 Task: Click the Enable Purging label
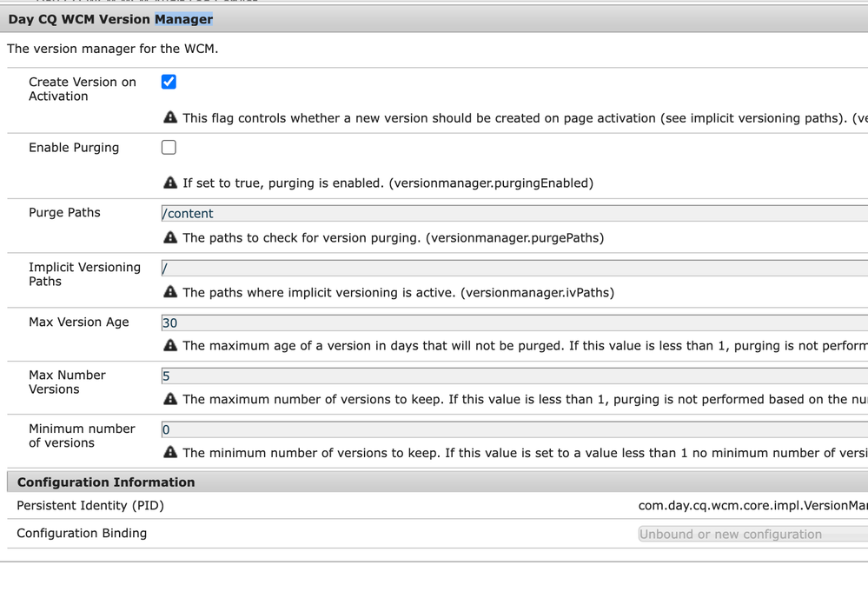(74, 148)
